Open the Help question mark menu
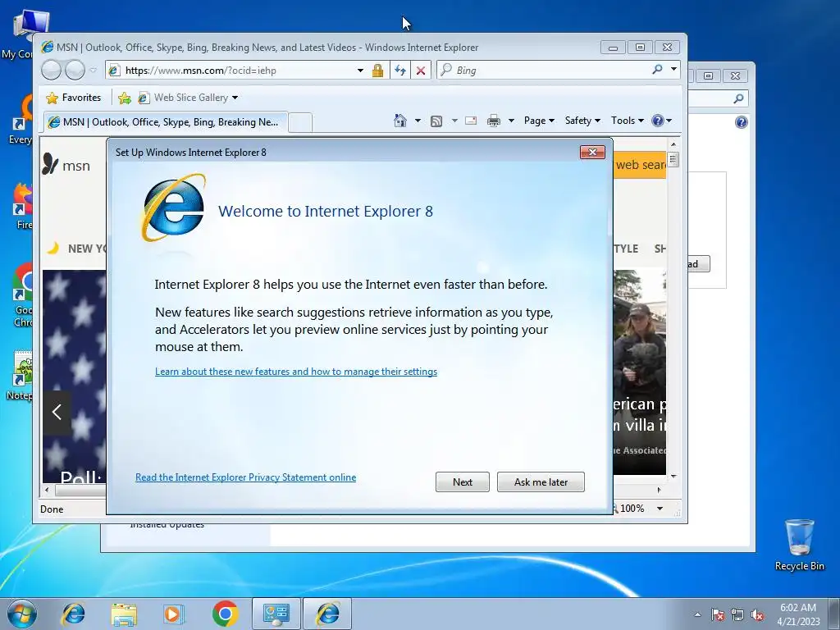 point(662,121)
